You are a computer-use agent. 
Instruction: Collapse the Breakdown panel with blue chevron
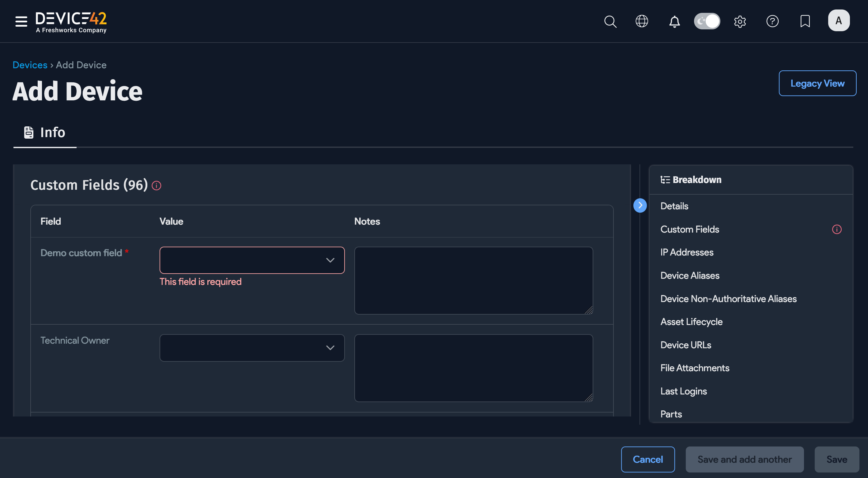640,205
